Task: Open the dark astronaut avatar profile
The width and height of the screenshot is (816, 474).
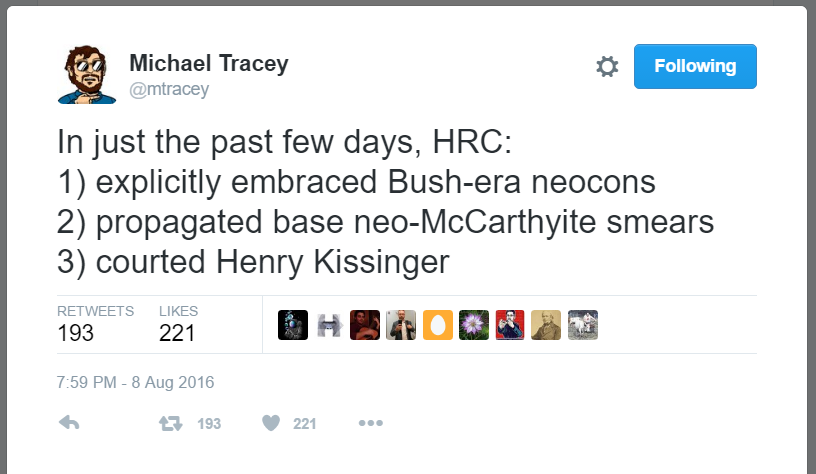Action: tap(292, 325)
